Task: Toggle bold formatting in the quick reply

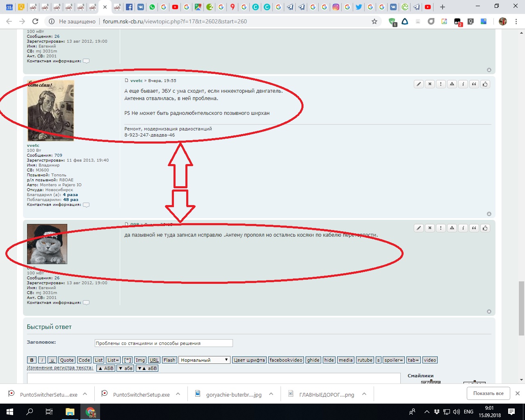Action: pyautogui.click(x=32, y=360)
